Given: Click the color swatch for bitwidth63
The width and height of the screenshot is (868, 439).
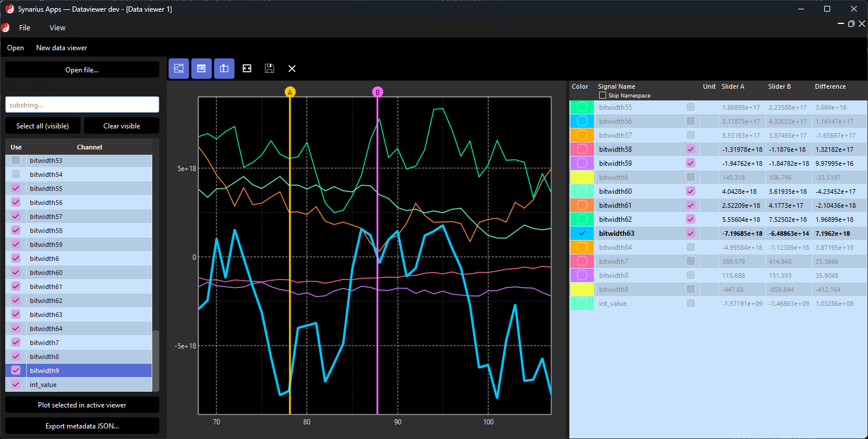Looking at the screenshot, I should click(x=582, y=233).
